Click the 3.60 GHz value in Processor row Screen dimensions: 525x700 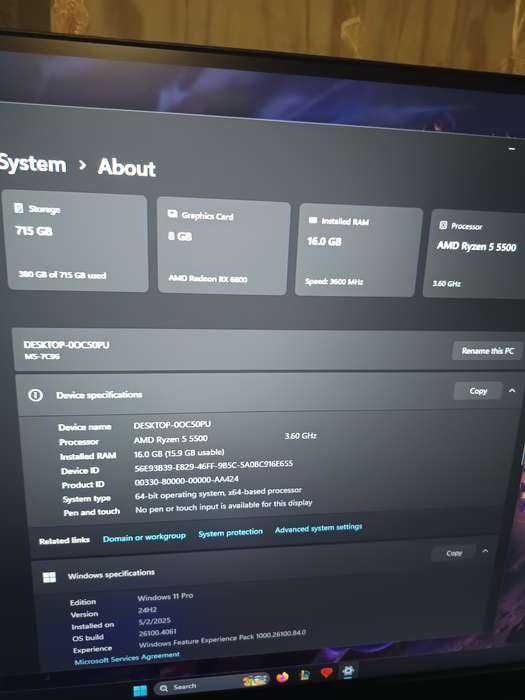[300, 436]
